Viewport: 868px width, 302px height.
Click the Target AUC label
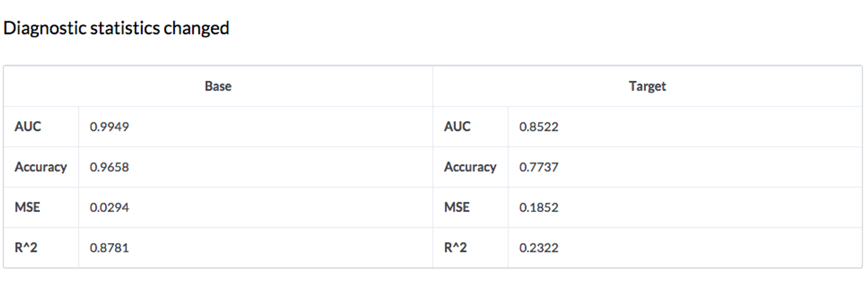click(457, 127)
